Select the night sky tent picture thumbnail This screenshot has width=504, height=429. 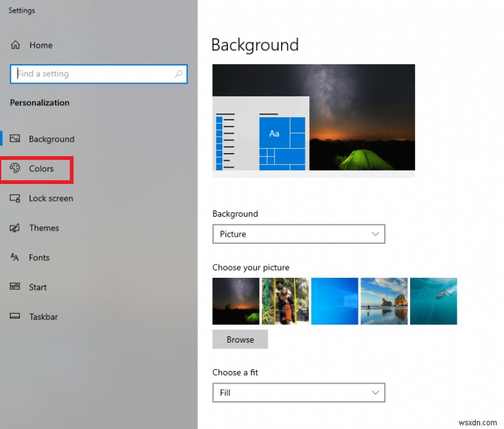tap(236, 301)
